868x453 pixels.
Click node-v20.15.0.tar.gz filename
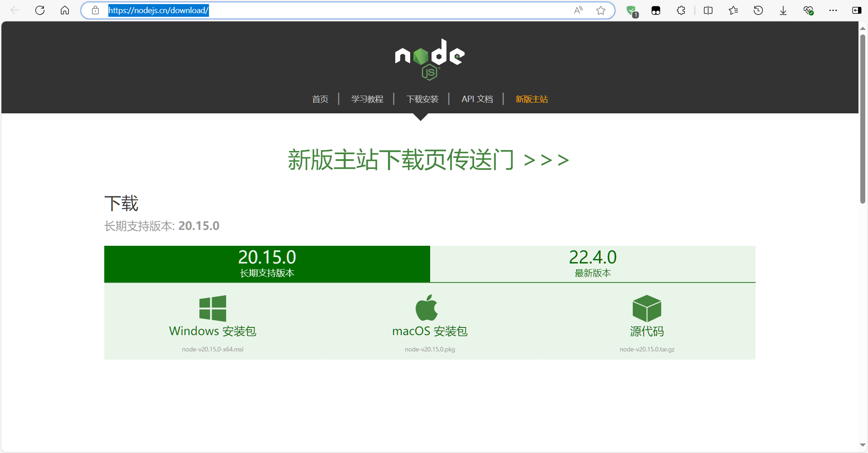(x=647, y=349)
